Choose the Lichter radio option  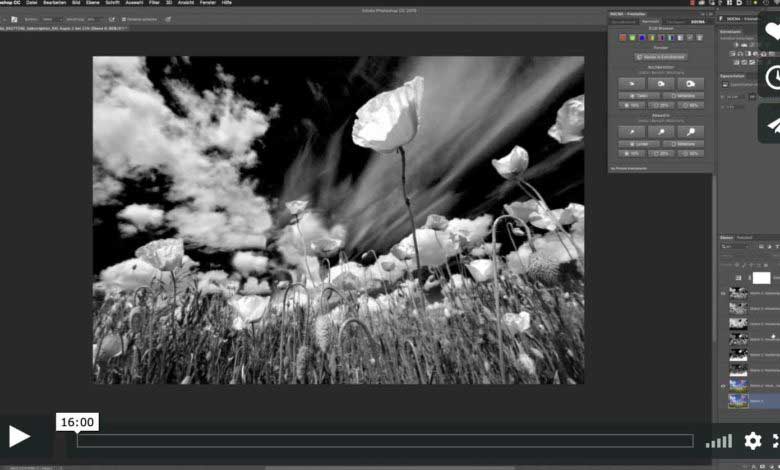[x=639, y=144]
